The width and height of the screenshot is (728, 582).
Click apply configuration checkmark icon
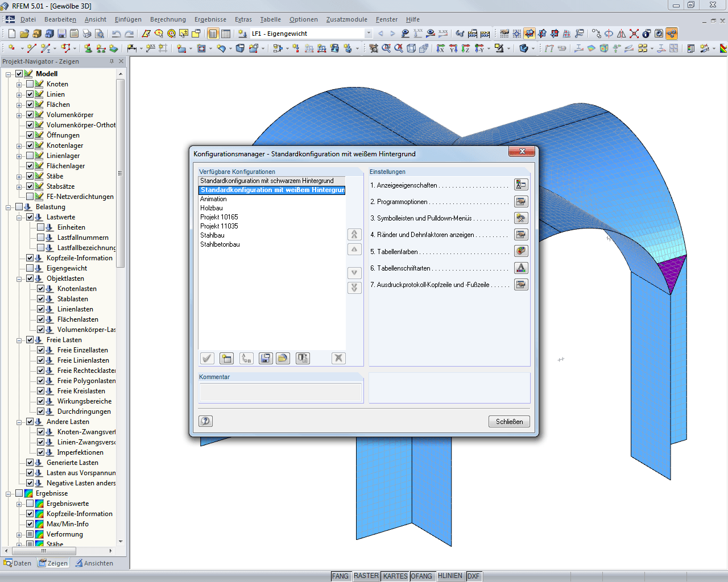tap(207, 358)
